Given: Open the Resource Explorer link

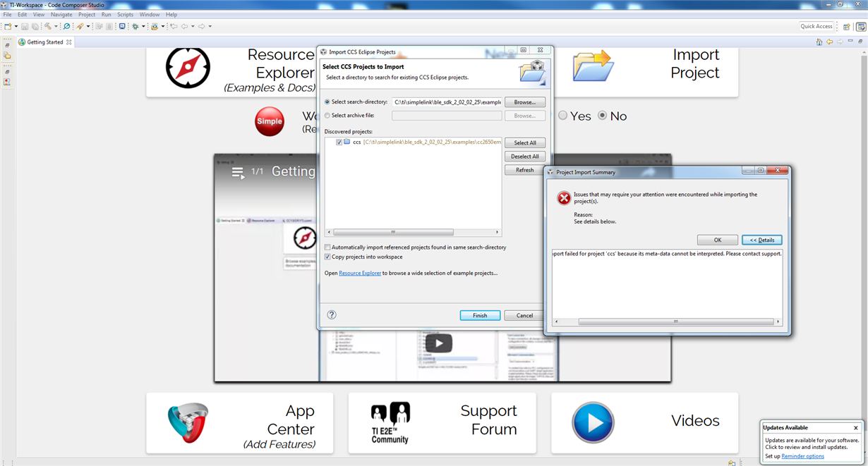Looking at the screenshot, I should coord(360,273).
